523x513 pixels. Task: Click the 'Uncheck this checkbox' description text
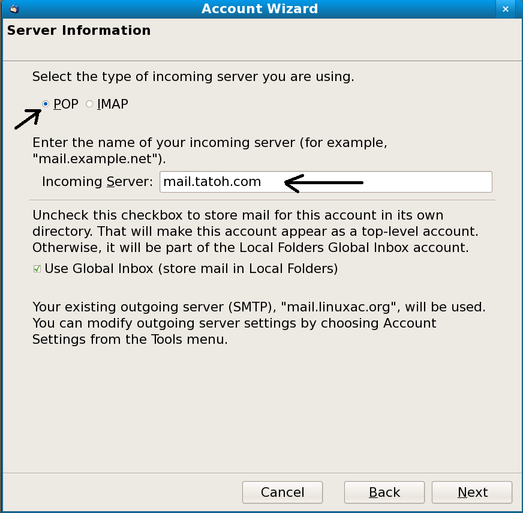tap(255, 231)
